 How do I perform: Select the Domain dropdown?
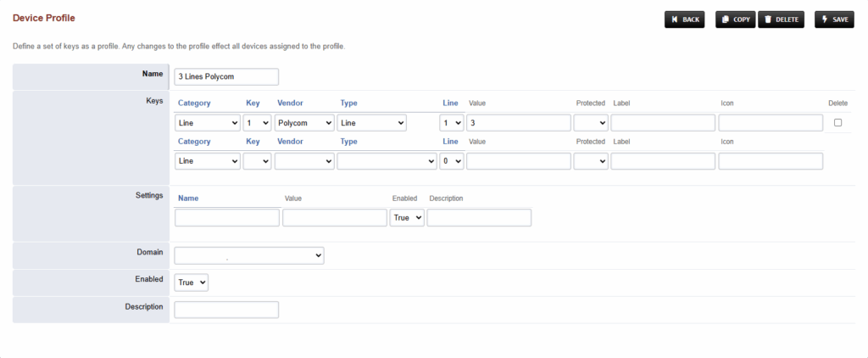click(249, 255)
